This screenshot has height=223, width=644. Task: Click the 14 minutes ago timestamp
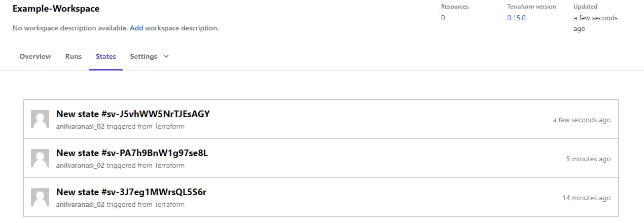click(x=586, y=198)
